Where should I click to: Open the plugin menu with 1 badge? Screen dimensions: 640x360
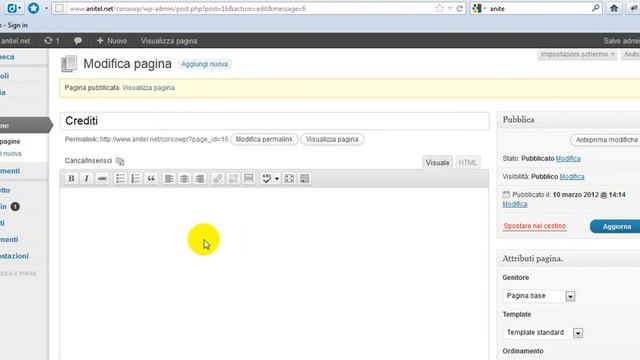point(10,207)
